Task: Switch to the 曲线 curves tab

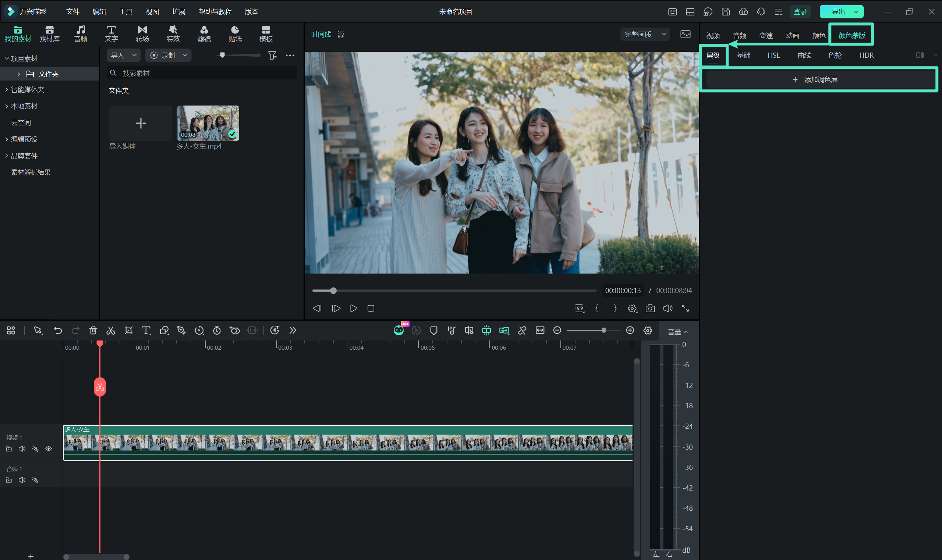Action: click(x=804, y=55)
